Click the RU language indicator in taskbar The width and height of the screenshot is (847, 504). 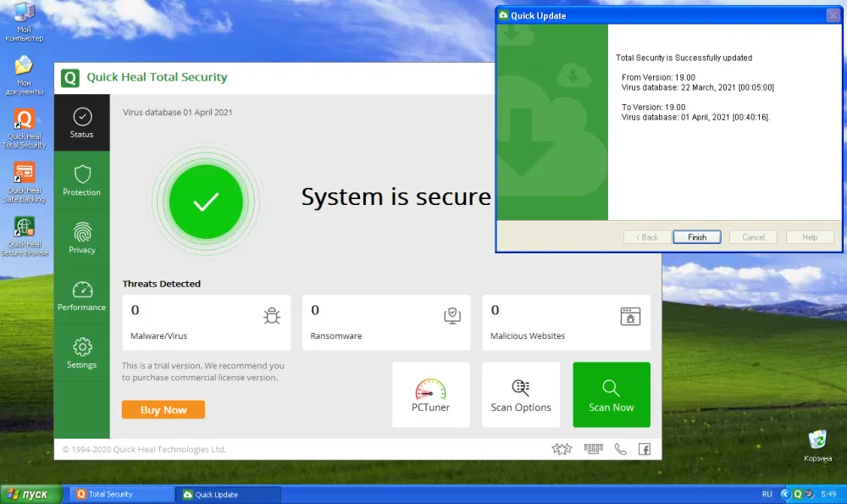click(767, 495)
